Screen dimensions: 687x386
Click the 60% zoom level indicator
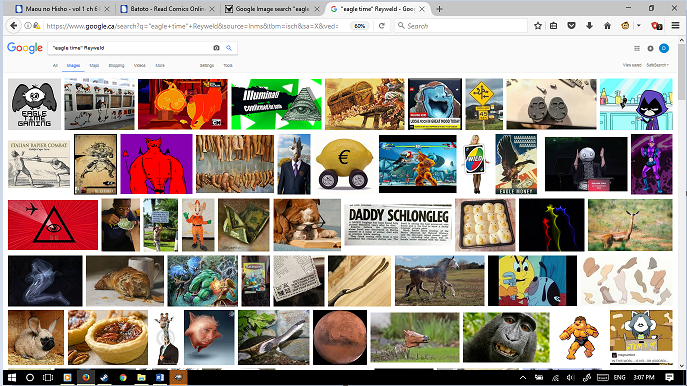coord(360,26)
